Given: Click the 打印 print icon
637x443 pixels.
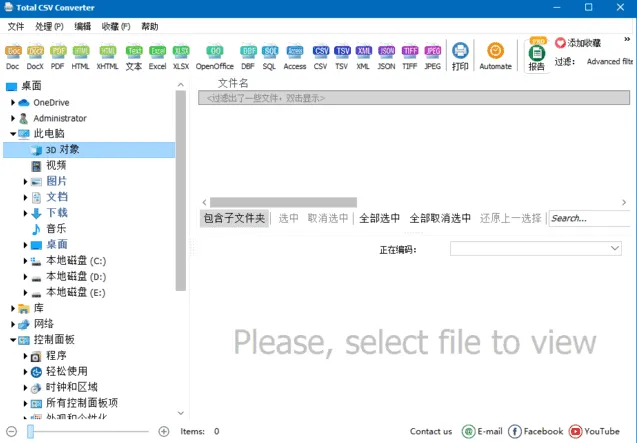Looking at the screenshot, I should click(460, 56).
